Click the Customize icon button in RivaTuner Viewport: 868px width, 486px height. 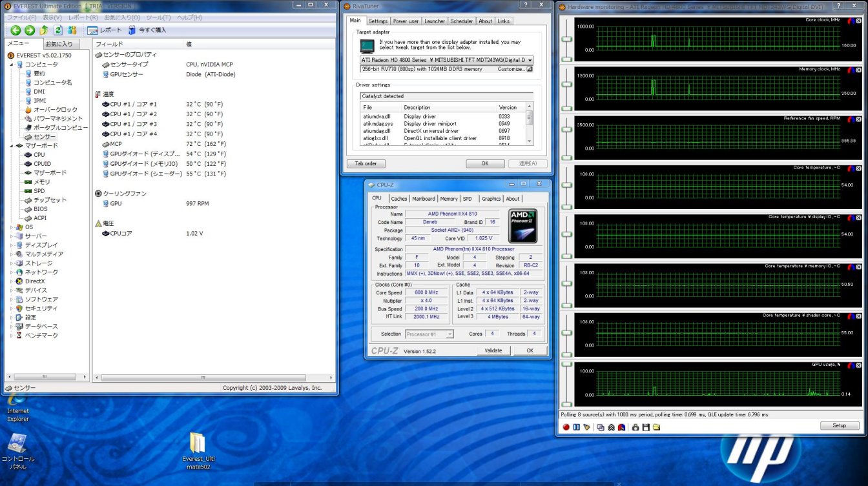[530, 69]
